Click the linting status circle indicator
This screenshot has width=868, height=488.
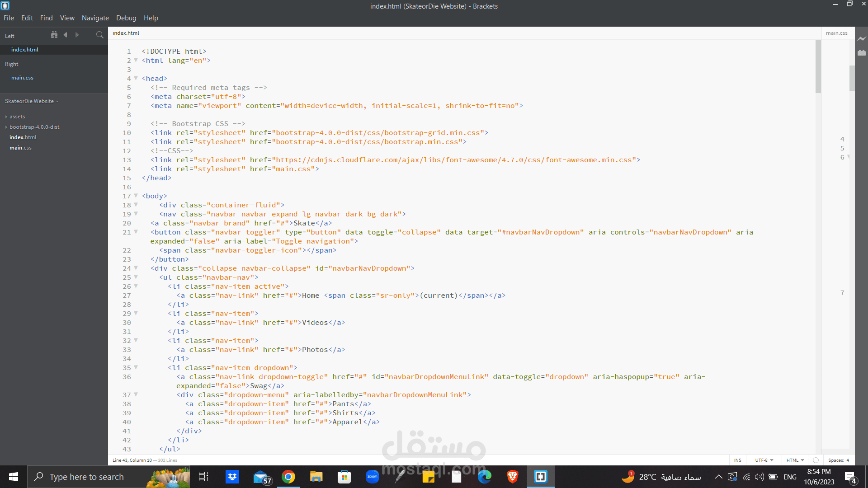(x=816, y=460)
